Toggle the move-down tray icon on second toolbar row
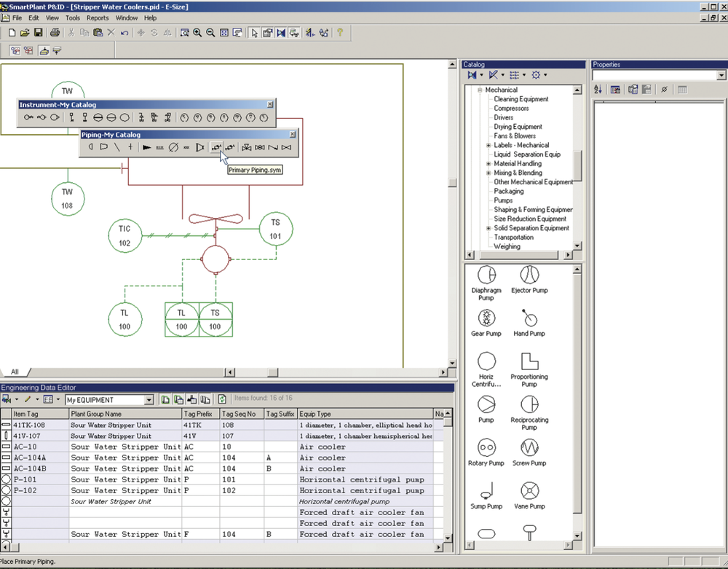This screenshot has width=728, height=569. [44, 50]
